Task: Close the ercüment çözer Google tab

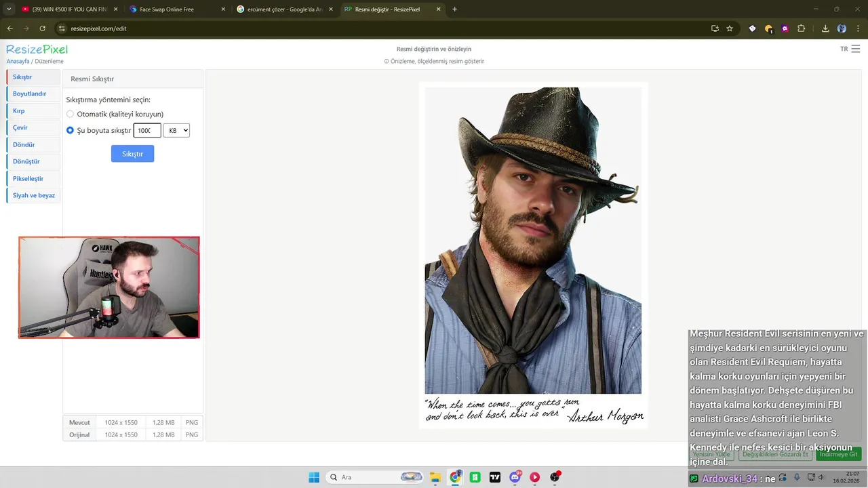Action: pos(330,9)
